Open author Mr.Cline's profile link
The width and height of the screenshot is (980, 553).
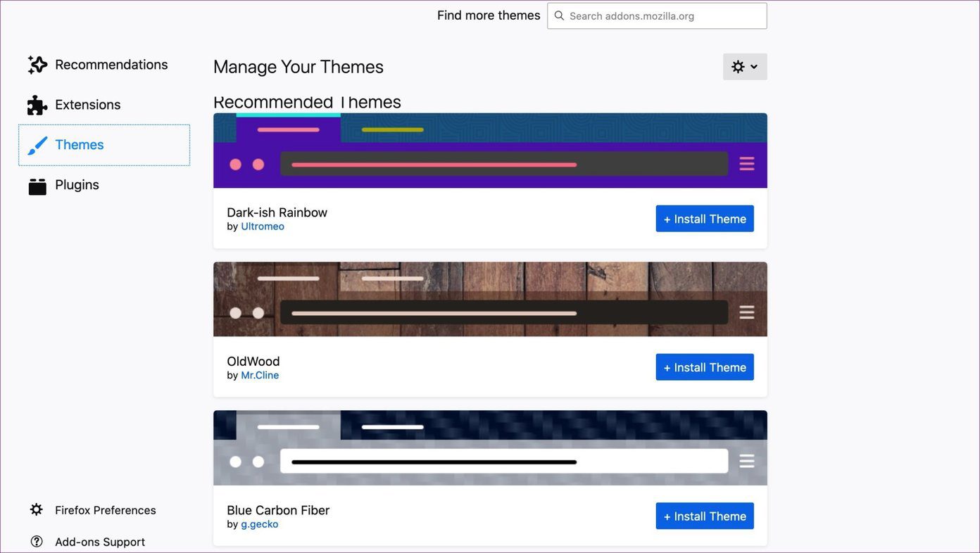(260, 375)
